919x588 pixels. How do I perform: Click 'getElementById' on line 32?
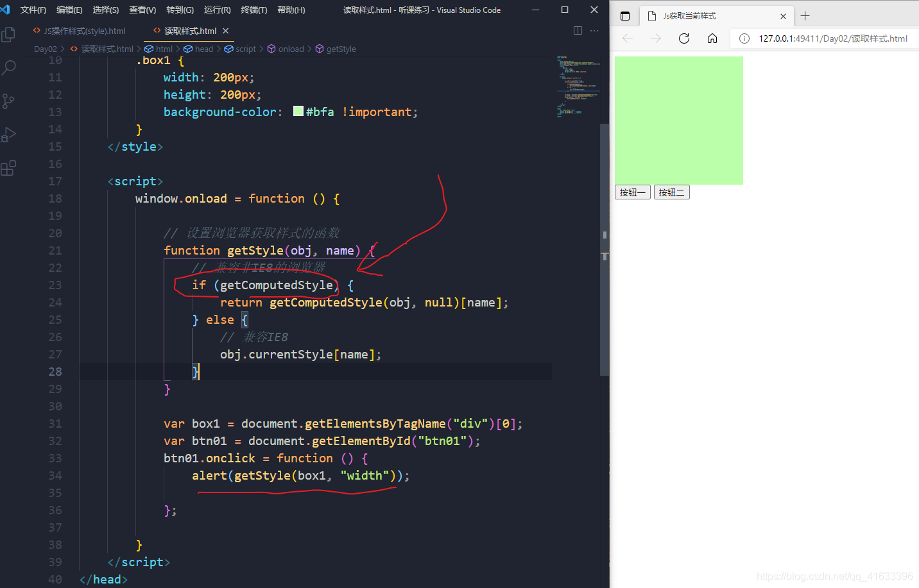pyautogui.click(x=361, y=441)
